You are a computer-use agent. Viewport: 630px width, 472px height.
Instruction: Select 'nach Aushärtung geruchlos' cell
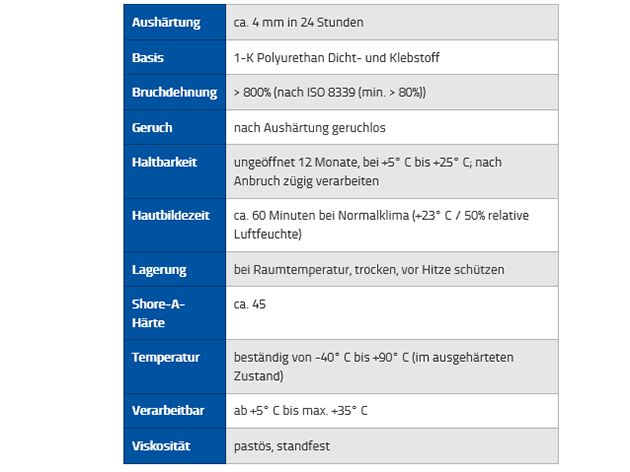point(392,127)
